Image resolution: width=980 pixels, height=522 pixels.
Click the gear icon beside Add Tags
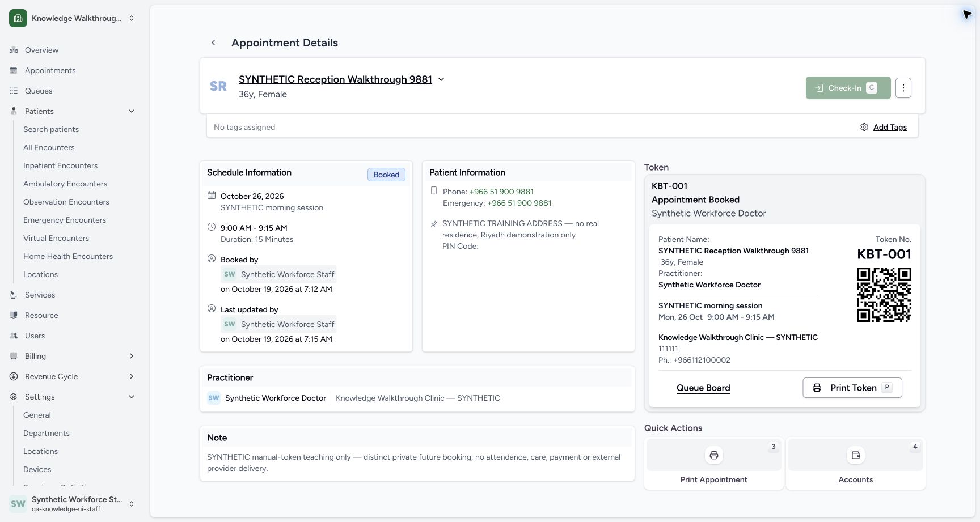(x=864, y=127)
